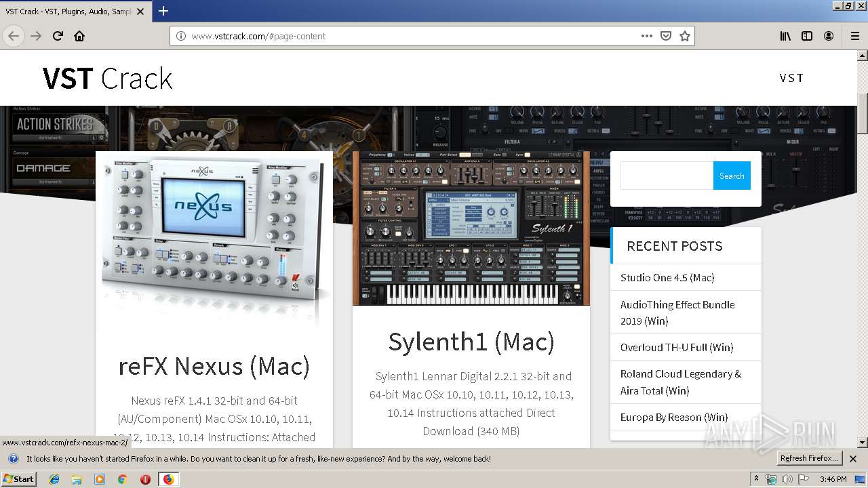Click the page vertical scrollbar thumb
This screenshot has width=868, height=488.
(863, 114)
